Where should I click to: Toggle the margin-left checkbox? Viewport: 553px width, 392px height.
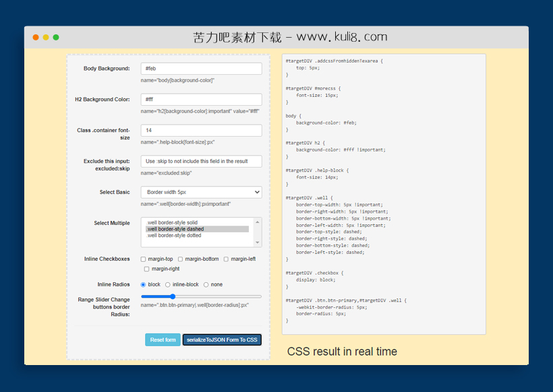point(227,259)
